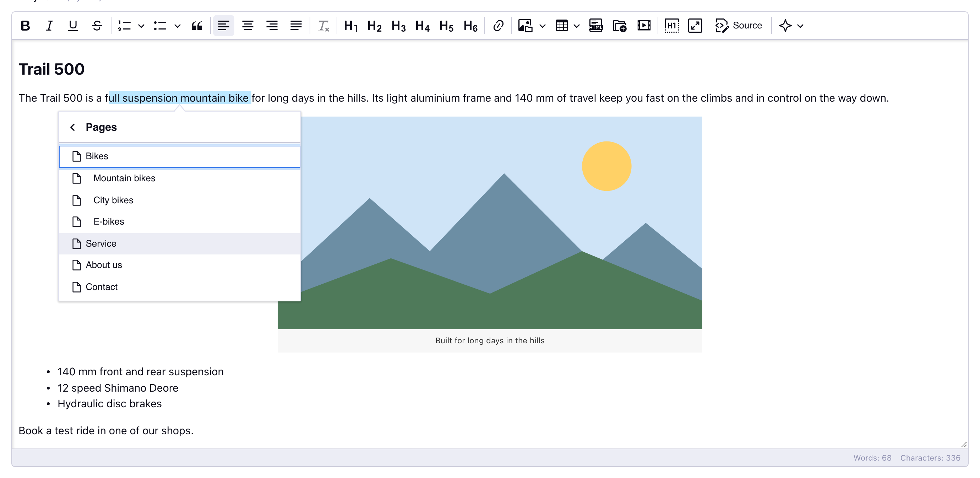The width and height of the screenshot is (980, 478).
Task: Toggle underline formatting
Action: tap(73, 26)
